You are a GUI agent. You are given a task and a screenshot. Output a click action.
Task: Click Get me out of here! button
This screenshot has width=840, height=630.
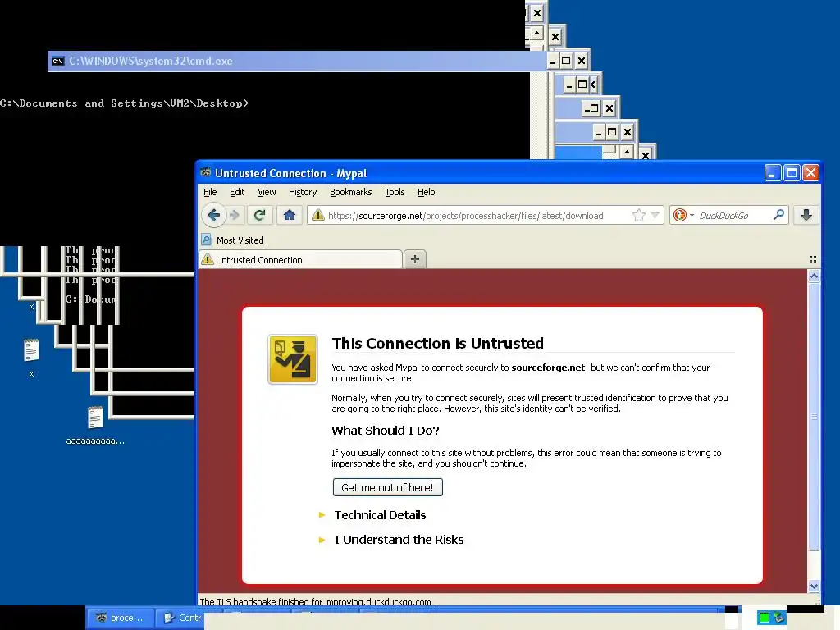[x=388, y=487]
